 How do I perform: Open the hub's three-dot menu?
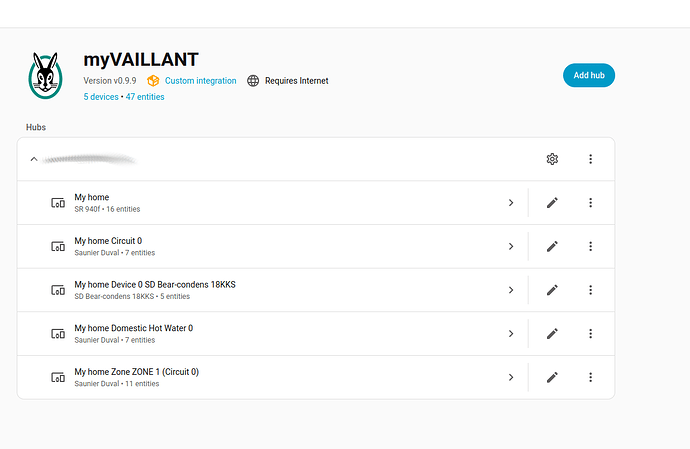[x=591, y=159]
